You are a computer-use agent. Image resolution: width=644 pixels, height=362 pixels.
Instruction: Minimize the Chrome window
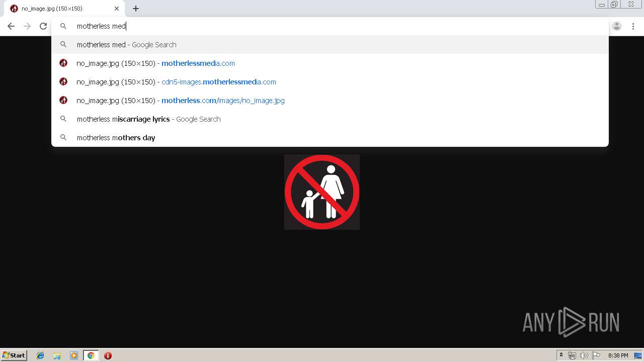601,5
